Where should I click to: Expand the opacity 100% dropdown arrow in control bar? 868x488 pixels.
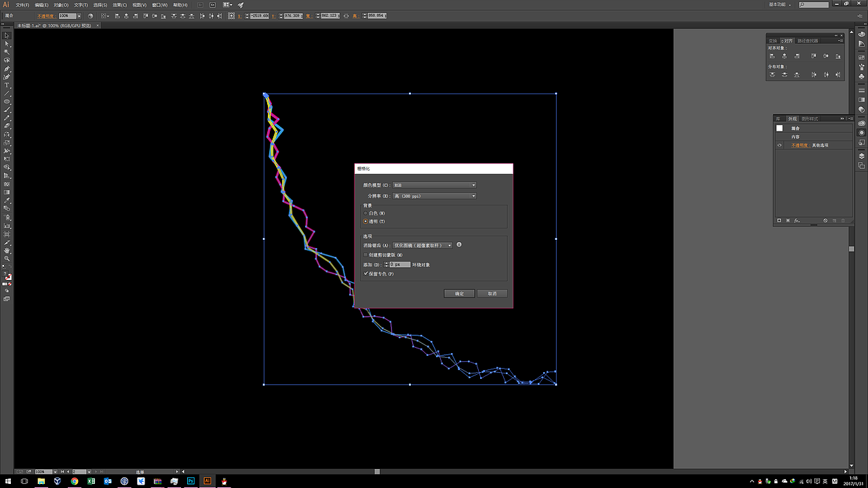point(81,16)
